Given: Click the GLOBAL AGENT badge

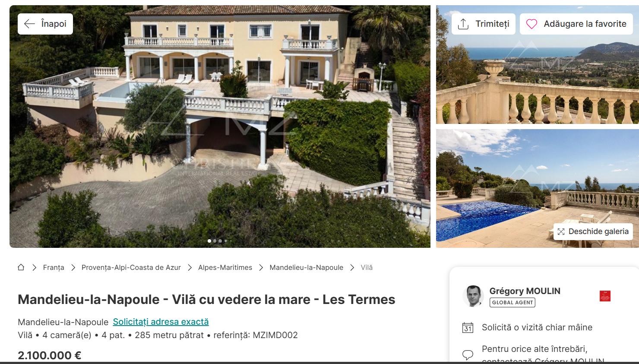Looking at the screenshot, I should pyautogui.click(x=512, y=302).
